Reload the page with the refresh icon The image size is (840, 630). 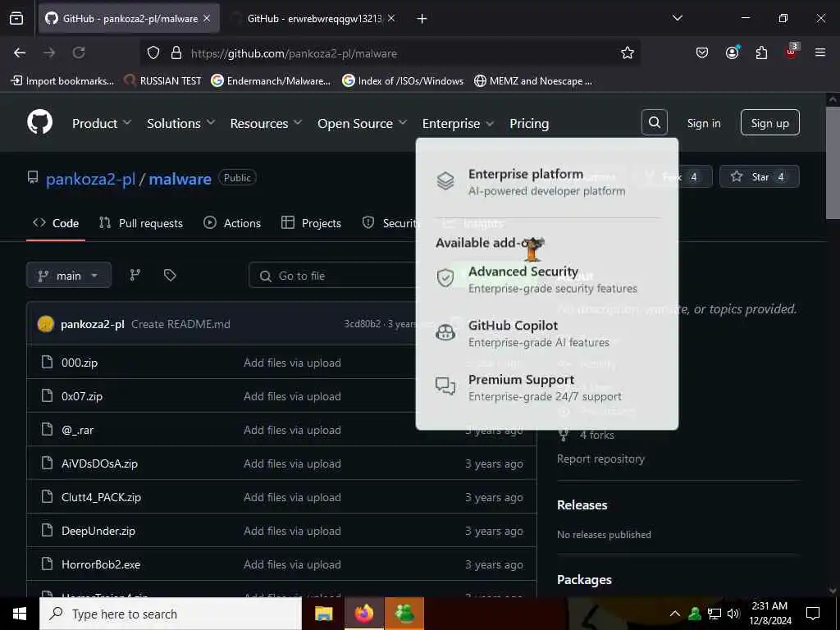tap(79, 52)
